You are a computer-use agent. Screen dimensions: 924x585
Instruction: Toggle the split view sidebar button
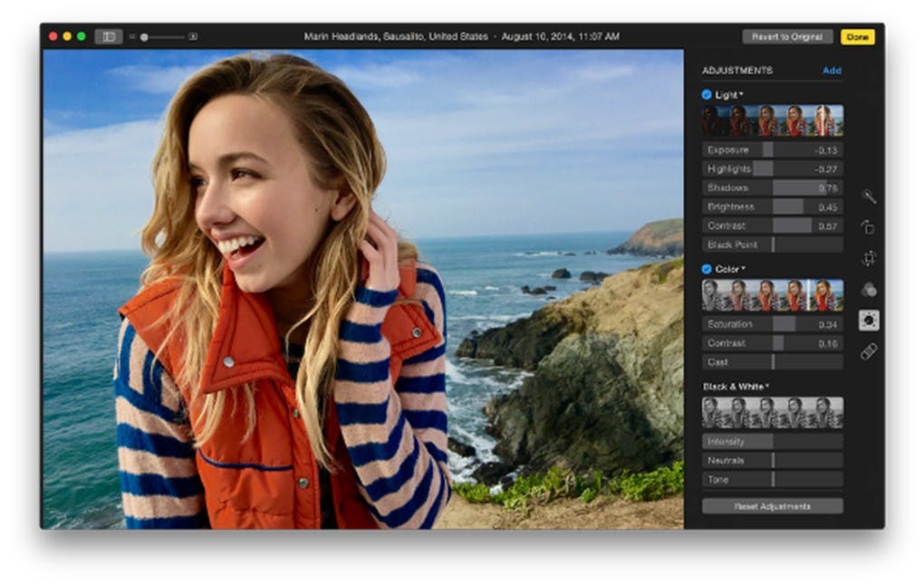tap(108, 37)
